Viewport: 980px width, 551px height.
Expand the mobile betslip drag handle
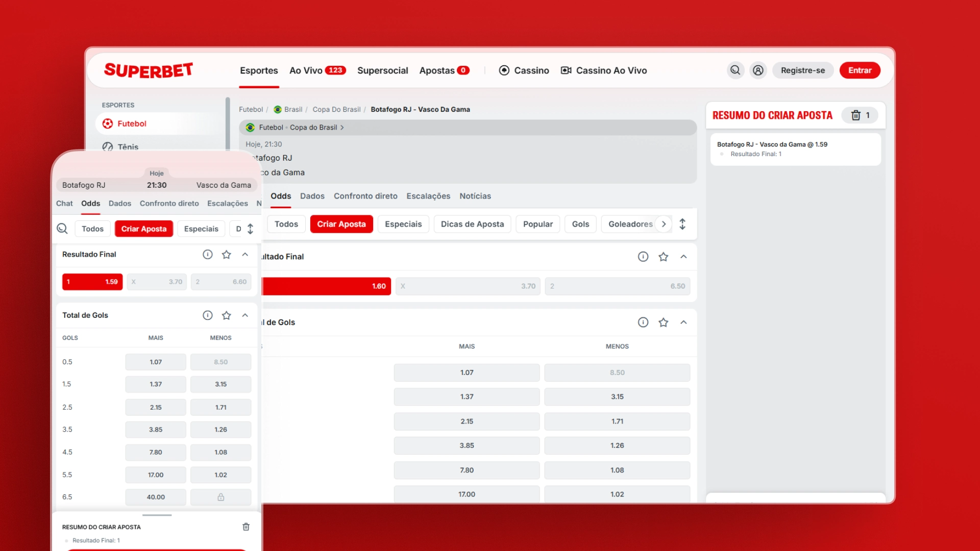pos(157,515)
